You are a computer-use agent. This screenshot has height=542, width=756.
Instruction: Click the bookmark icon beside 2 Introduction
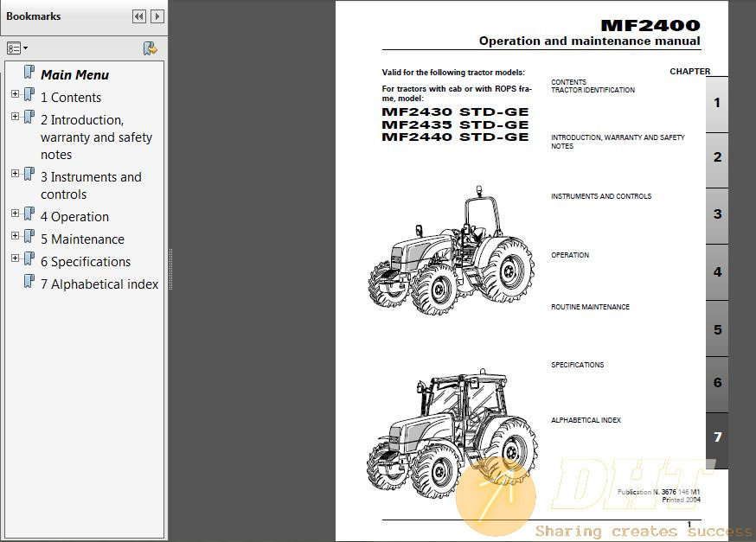pyautogui.click(x=29, y=117)
